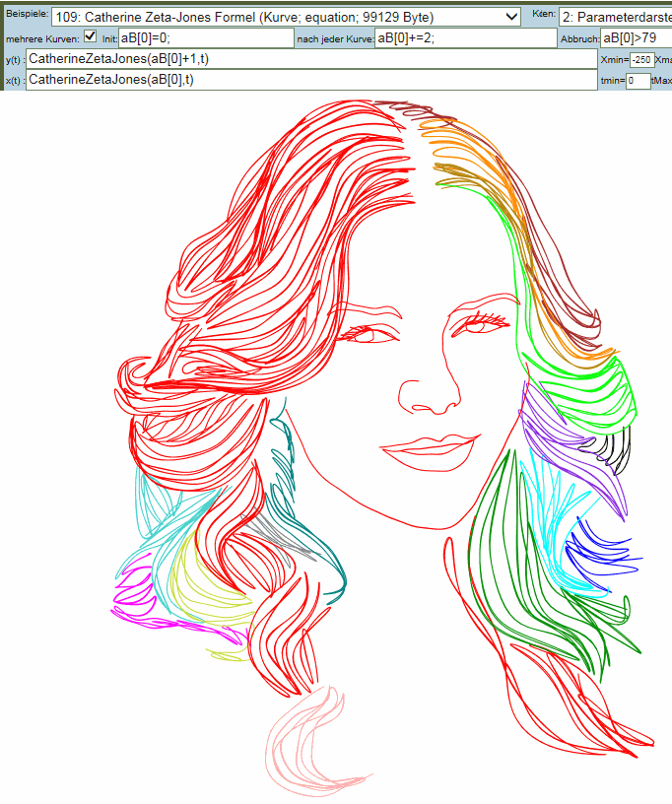Open the Kten dropdown showing Parameterdarstellung
This screenshot has height=804, width=672.
(615, 17)
